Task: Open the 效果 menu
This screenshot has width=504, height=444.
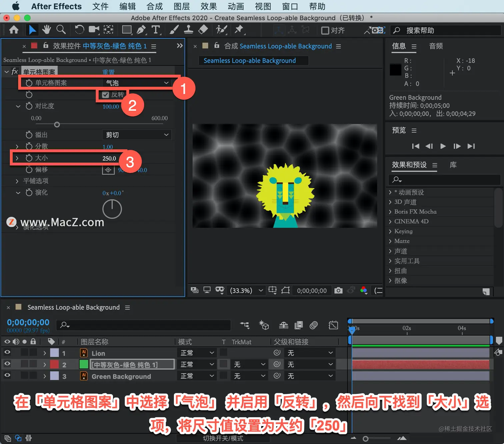Action: tap(209, 6)
